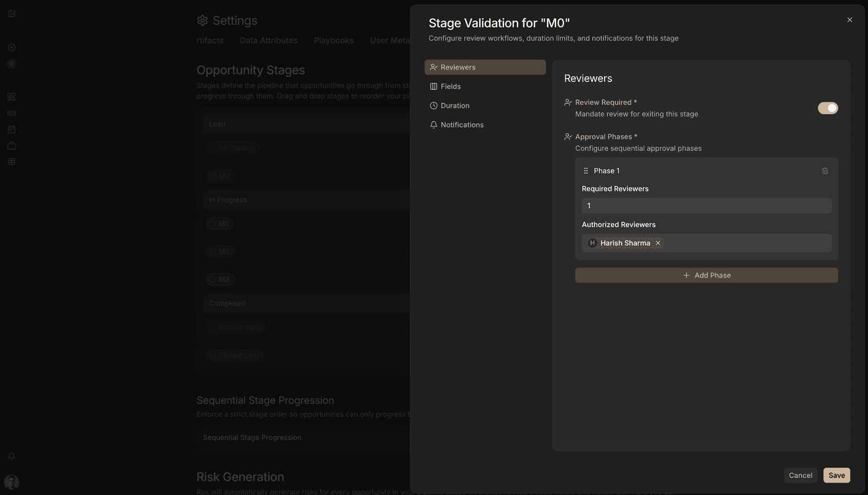The height and width of the screenshot is (495, 868).
Task: Toggle the Review Required switch off
Action: 827,107
